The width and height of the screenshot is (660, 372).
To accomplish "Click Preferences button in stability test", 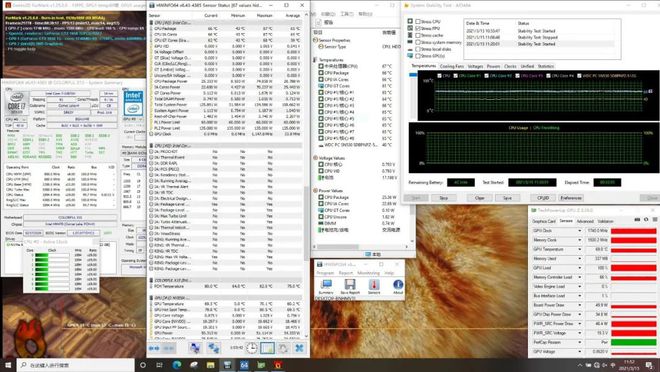I will 571,198.
